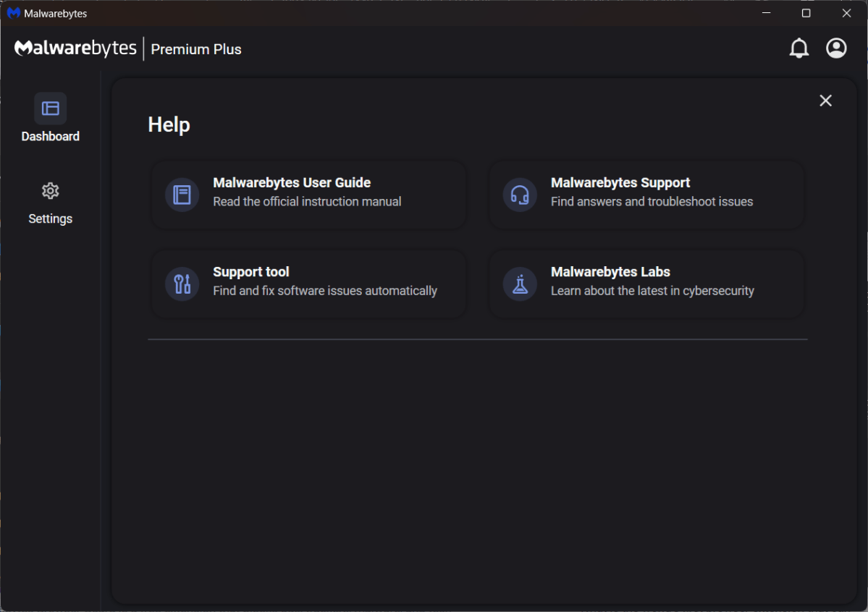Click 'Read the official instruction manual' text

[307, 201]
